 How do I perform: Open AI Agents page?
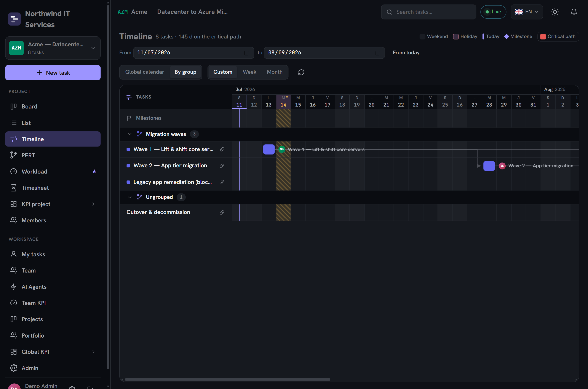coord(53,287)
